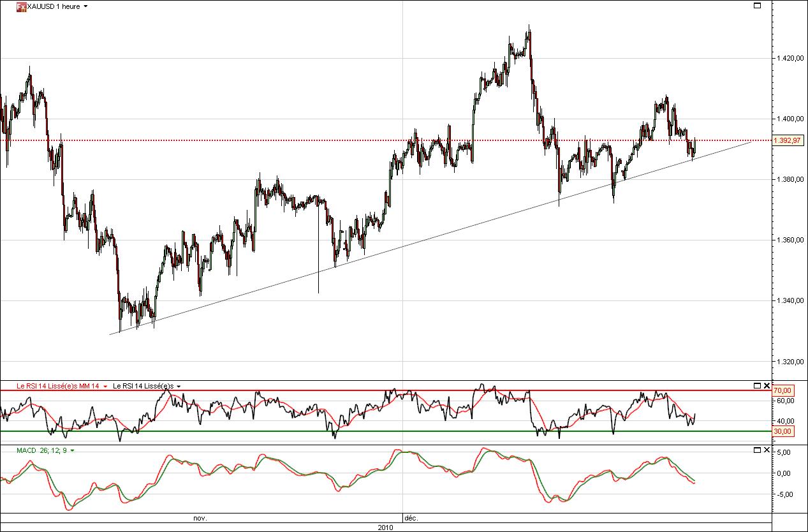
Task: Open the MACD 26; 12; 9 settings arrow
Action: 73,451
